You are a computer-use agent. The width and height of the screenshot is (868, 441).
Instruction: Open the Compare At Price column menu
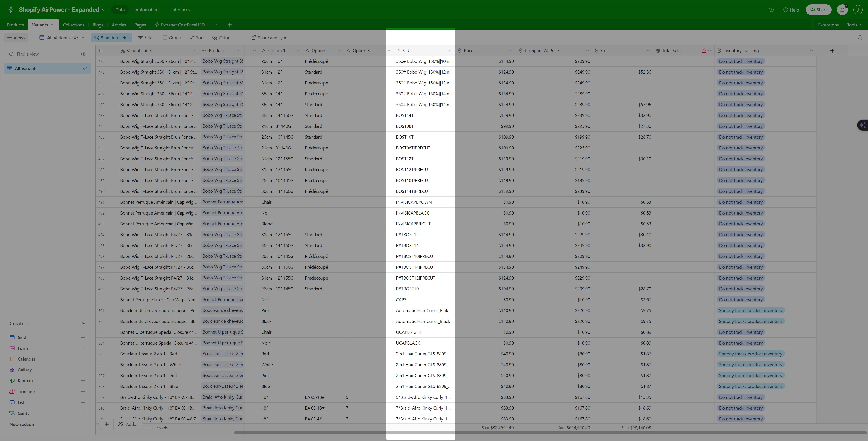[x=587, y=51]
